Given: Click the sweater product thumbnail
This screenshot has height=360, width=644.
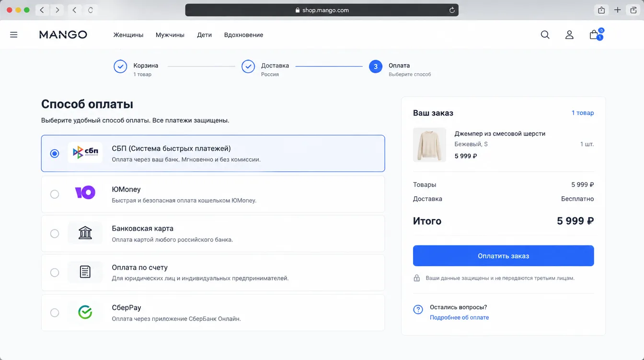Looking at the screenshot, I should tap(429, 145).
